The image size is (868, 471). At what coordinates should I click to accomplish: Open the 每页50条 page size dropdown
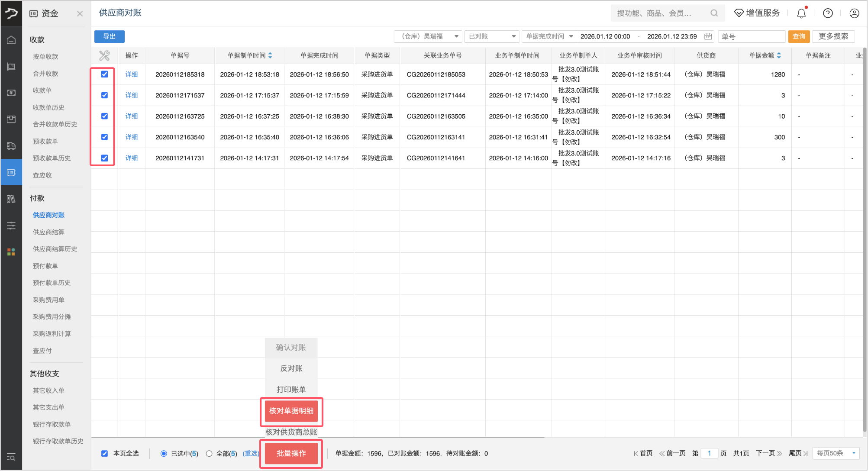(836, 453)
